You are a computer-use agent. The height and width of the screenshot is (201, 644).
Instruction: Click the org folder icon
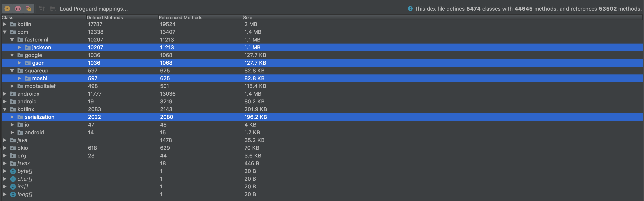point(13,156)
